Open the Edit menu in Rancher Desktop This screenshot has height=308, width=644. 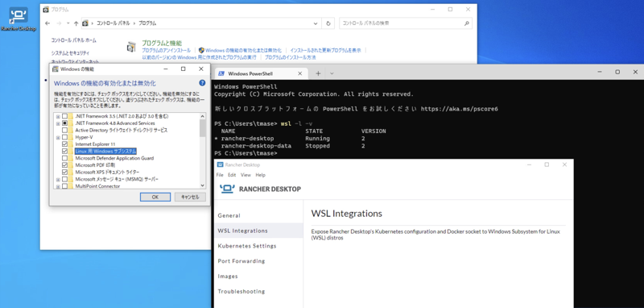[x=232, y=175]
